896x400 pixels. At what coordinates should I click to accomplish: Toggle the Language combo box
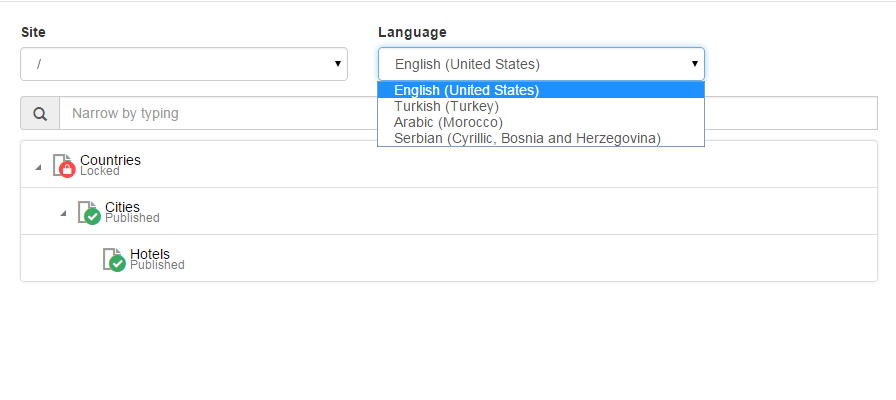[x=541, y=64]
